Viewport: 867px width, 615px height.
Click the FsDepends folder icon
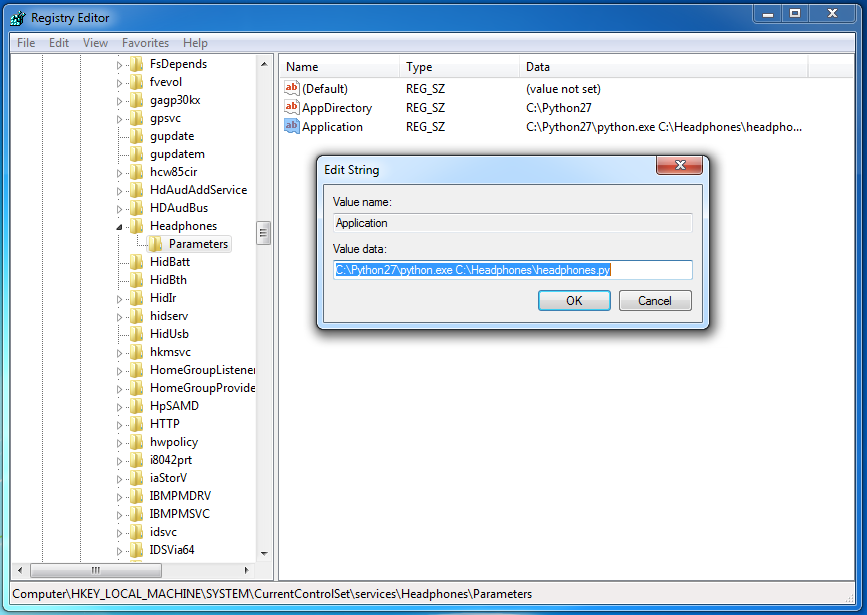137,64
